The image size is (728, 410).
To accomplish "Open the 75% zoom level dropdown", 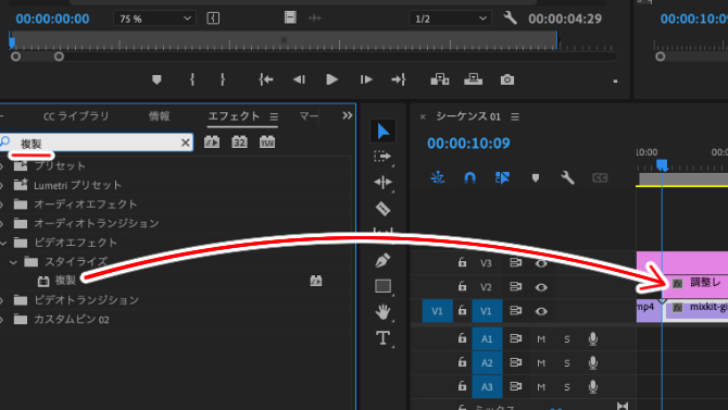I will pos(155,19).
